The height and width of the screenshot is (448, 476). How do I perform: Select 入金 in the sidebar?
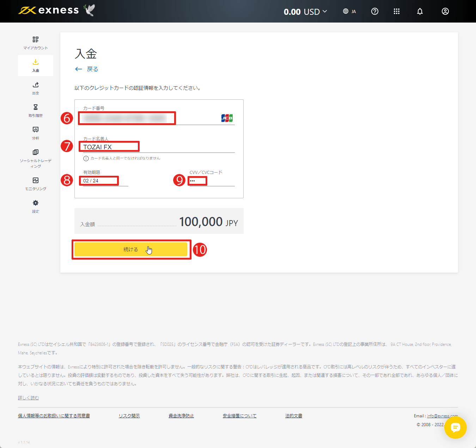pos(35,65)
